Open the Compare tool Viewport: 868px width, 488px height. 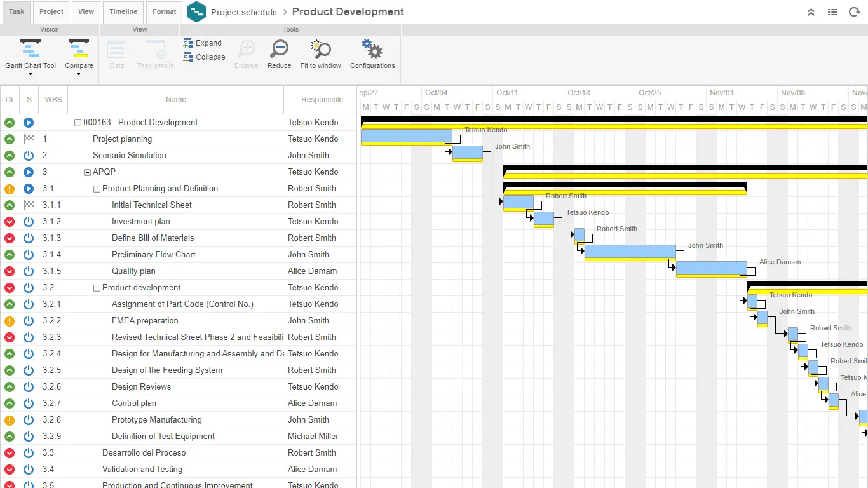[x=79, y=50]
